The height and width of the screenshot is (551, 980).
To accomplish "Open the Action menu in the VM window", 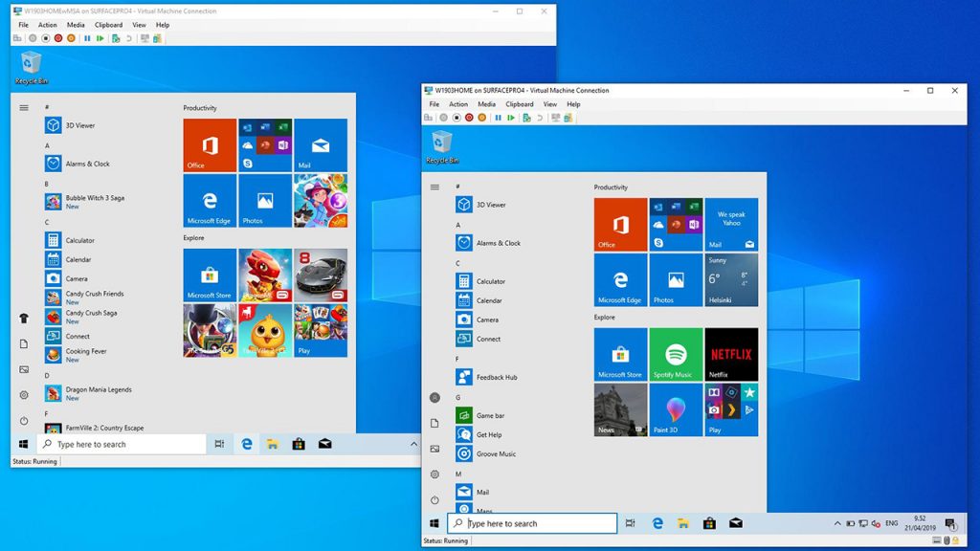I will [458, 103].
